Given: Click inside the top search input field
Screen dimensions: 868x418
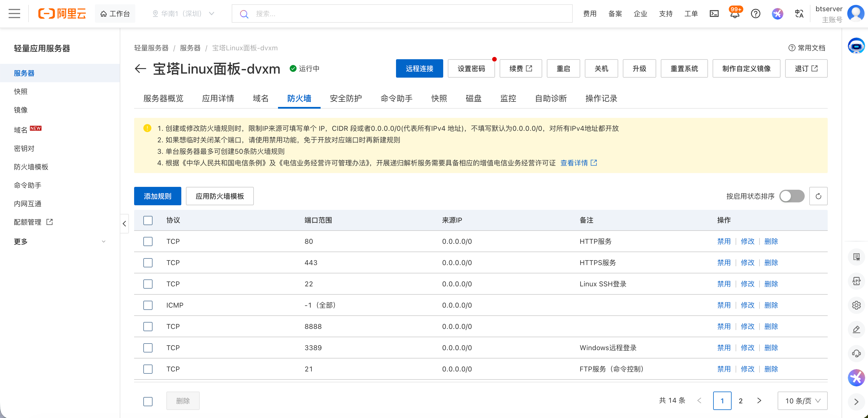Looking at the screenshot, I should pyautogui.click(x=371, y=14).
